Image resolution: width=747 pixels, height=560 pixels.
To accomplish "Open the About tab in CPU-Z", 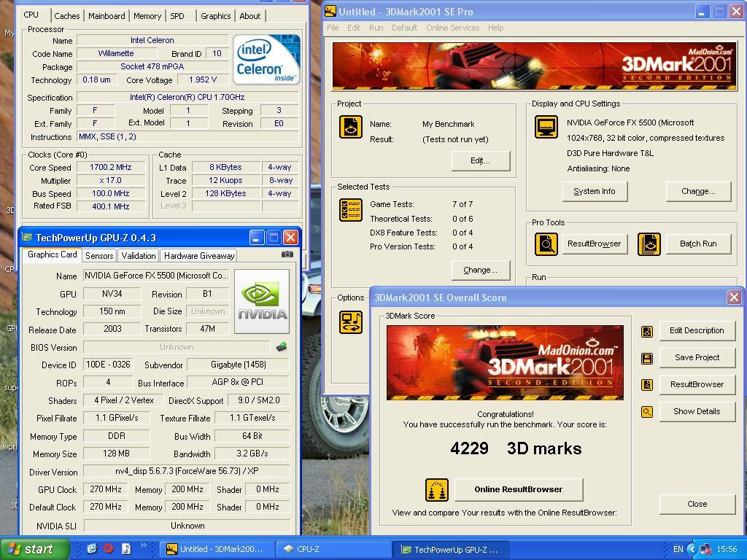I will point(249,16).
